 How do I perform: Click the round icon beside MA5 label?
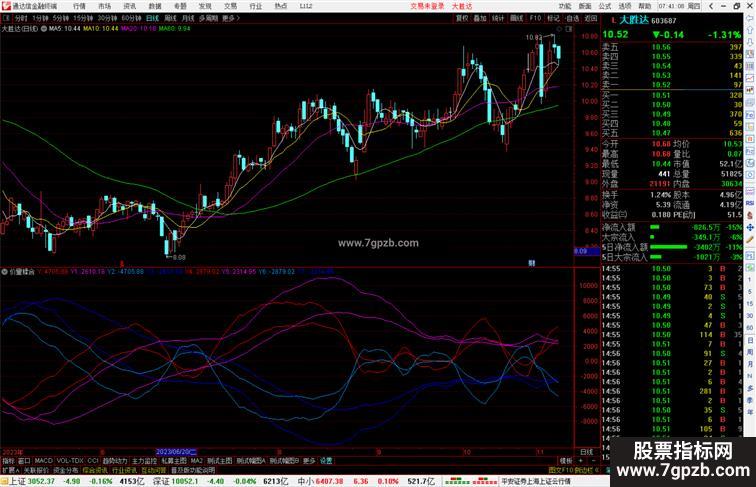point(44,28)
